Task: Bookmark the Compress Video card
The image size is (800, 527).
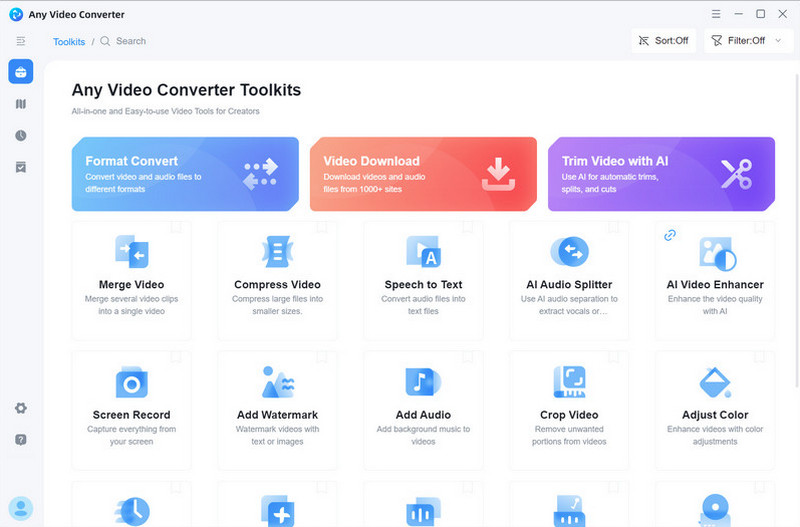Action: click(322, 227)
